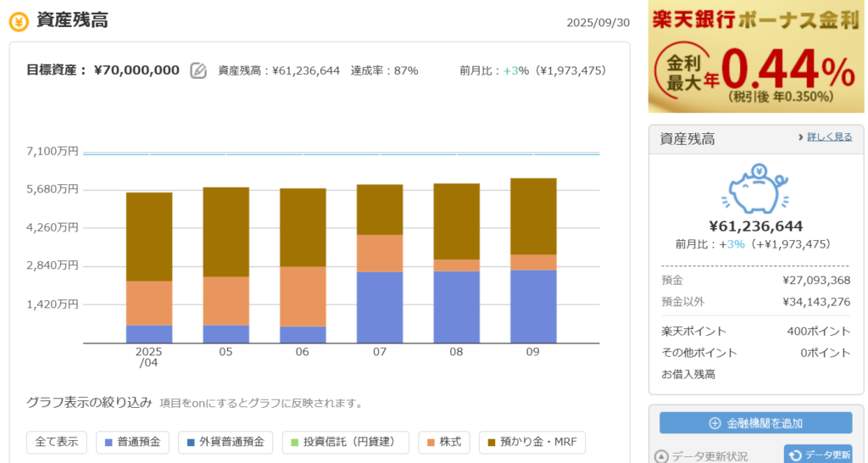This screenshot has width=868, height=463.
Task: Toggle the 普通預金 graph filter
Action: (133, 442)
